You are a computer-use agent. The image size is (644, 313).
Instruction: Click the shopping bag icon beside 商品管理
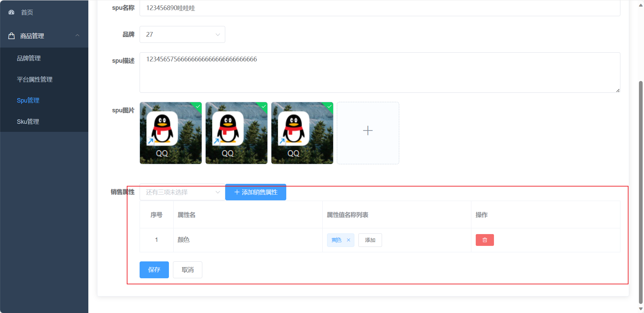pyautogui.click(x=11, y=35)
